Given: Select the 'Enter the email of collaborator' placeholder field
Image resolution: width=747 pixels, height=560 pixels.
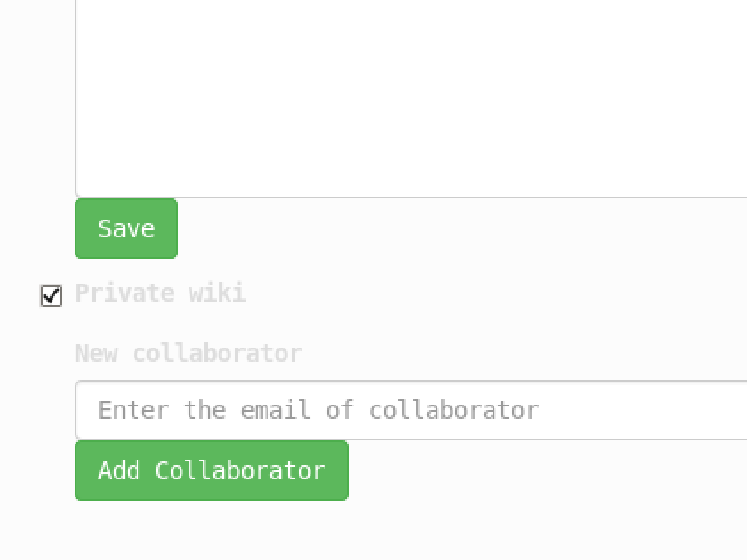Looking at the screenshot, I should pos(411,410).
